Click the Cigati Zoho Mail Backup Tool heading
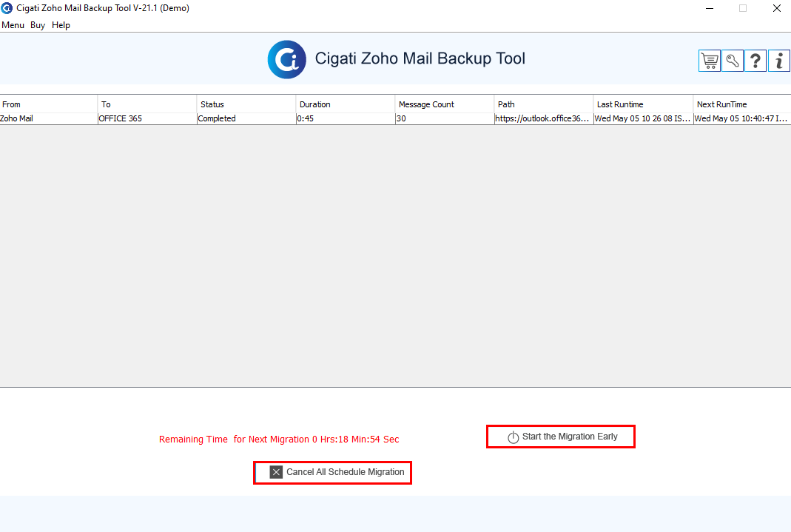 420,58
